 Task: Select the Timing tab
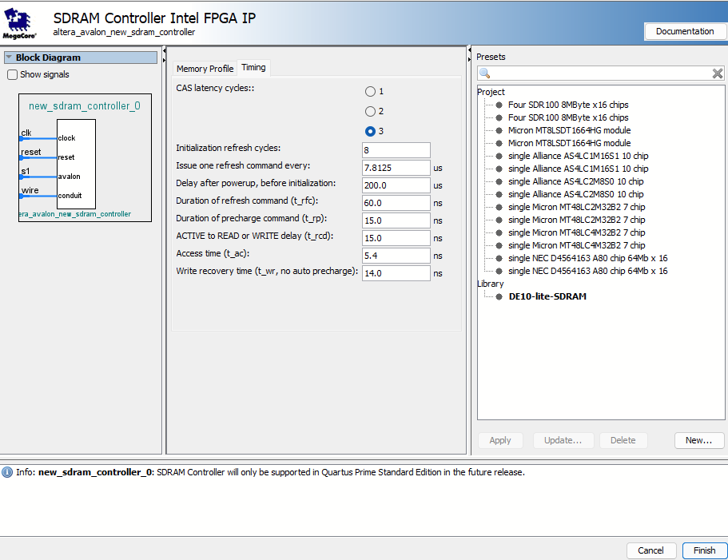(253, 68)
